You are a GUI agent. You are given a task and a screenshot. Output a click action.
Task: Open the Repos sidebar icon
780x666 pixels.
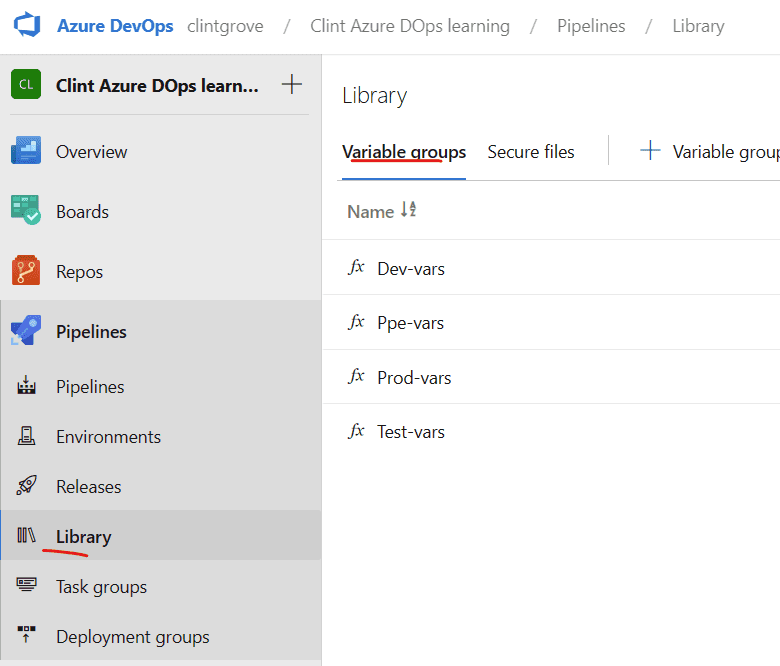click(26, 271)
